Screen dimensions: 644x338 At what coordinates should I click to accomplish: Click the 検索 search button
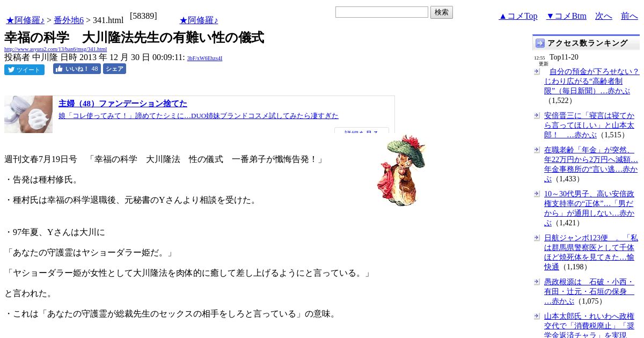[x=442, y=12]
